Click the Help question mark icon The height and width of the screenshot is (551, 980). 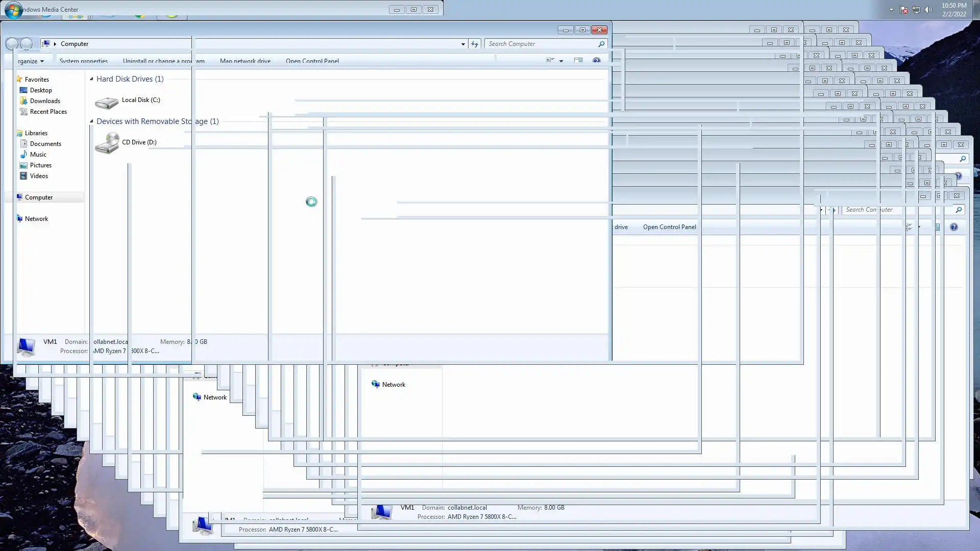596,61
